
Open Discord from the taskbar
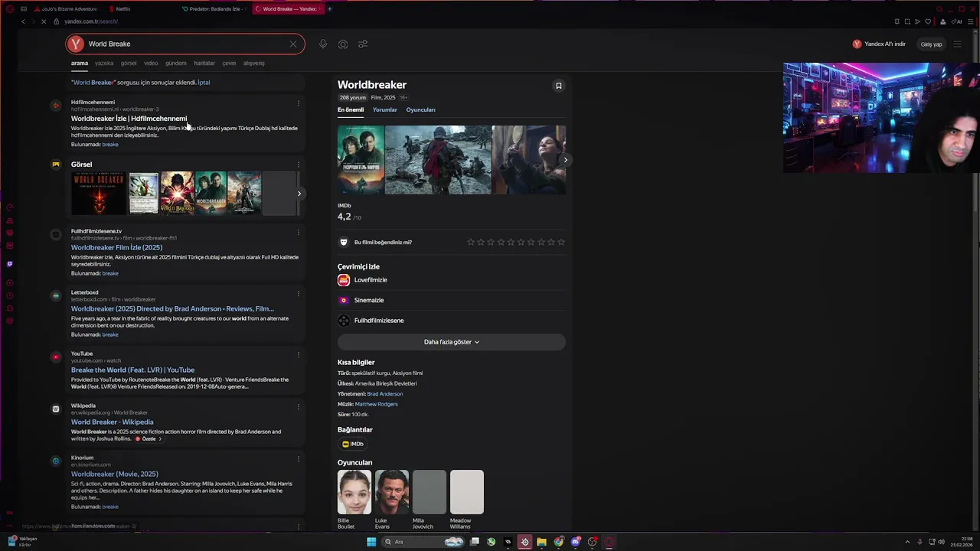click(576, 542)
